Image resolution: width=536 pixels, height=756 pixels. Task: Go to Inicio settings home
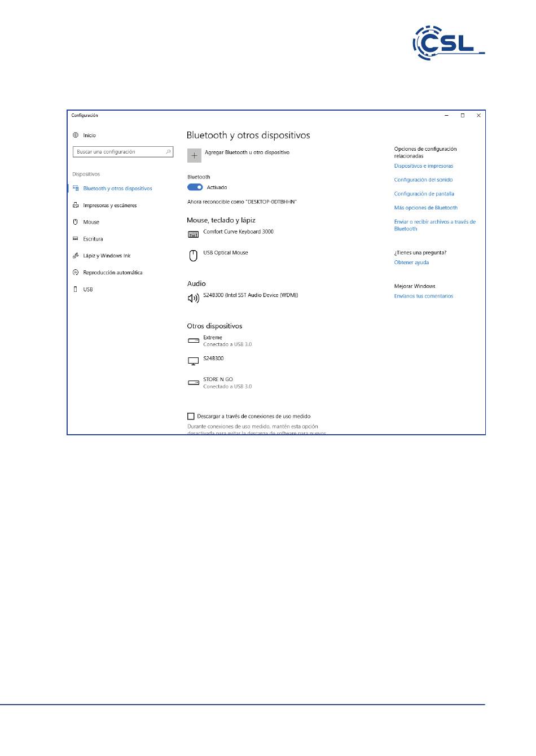(x=89, y=136)
